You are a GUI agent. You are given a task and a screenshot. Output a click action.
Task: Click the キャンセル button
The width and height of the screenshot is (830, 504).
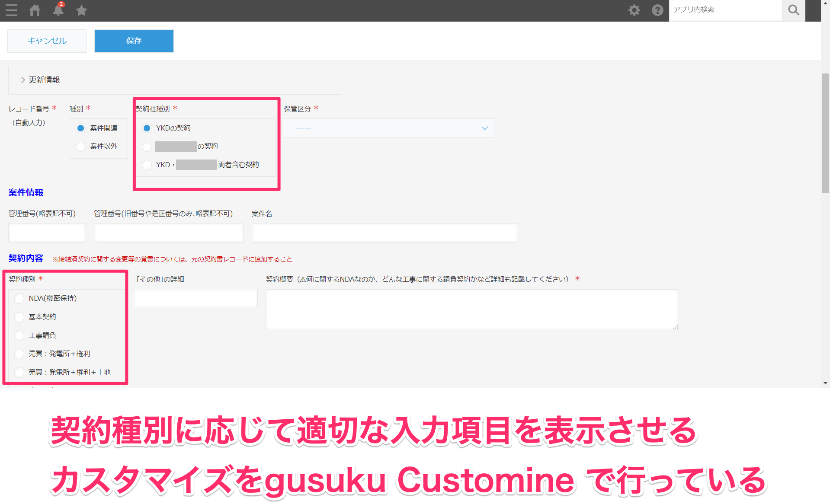point(47,41)
